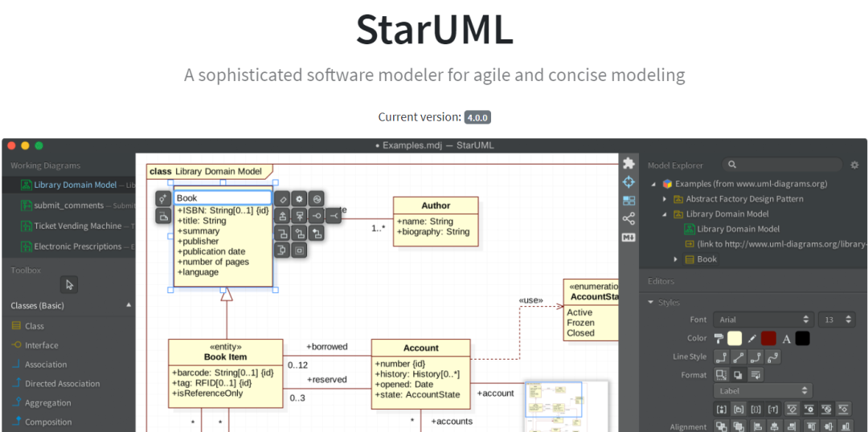Choose oblique line style
The height and width of the screenshot is (432, 868).
pyautogui.click(x=738, y=357)
